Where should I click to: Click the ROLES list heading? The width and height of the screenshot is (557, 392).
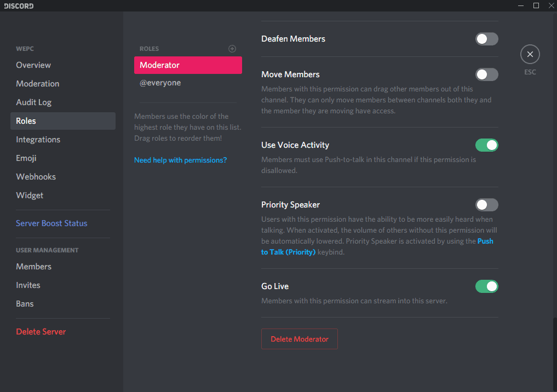click(149, 49)
